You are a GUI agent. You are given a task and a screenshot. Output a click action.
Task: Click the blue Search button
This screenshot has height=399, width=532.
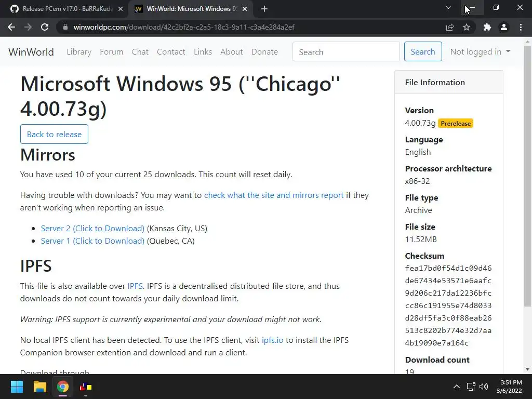tap(423, 51)
